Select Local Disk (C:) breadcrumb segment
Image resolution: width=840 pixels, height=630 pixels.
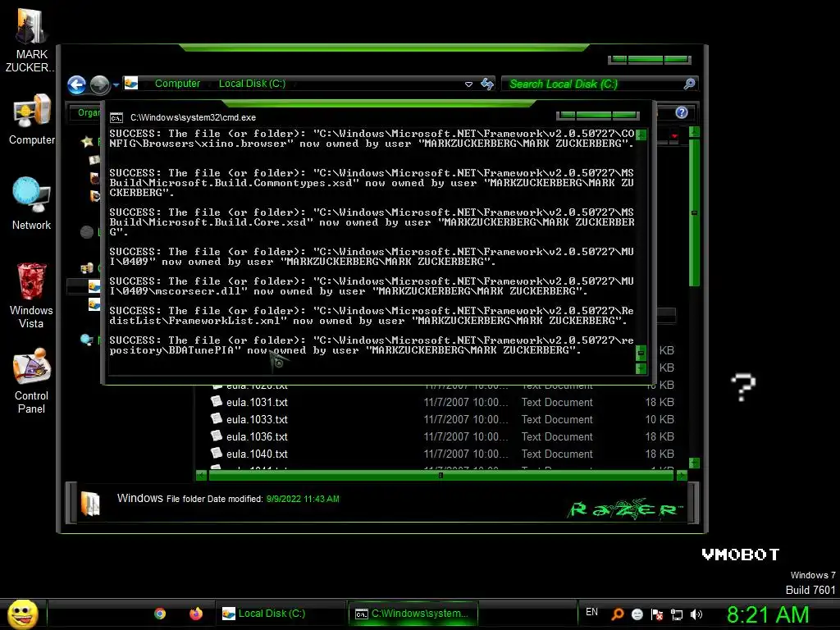pos(252,84)
